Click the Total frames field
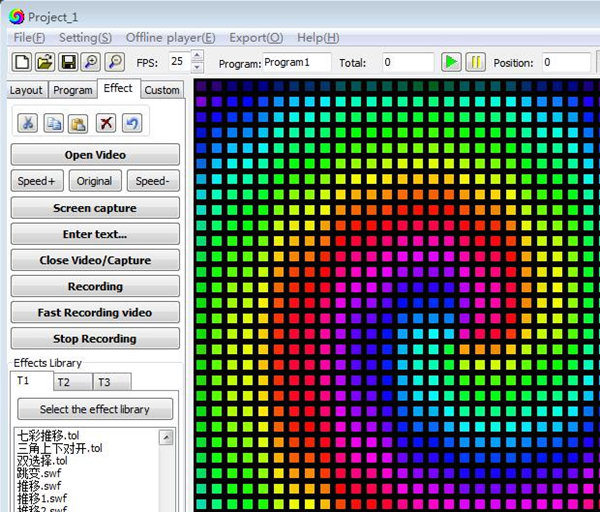The image size is (600, 512). [408, 62]
